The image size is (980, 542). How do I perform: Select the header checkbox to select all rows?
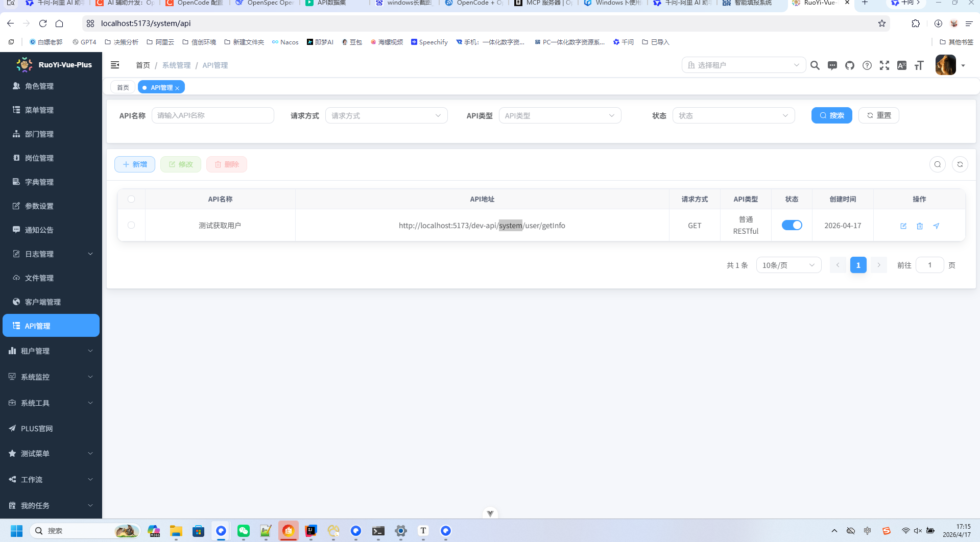(131, 199)
